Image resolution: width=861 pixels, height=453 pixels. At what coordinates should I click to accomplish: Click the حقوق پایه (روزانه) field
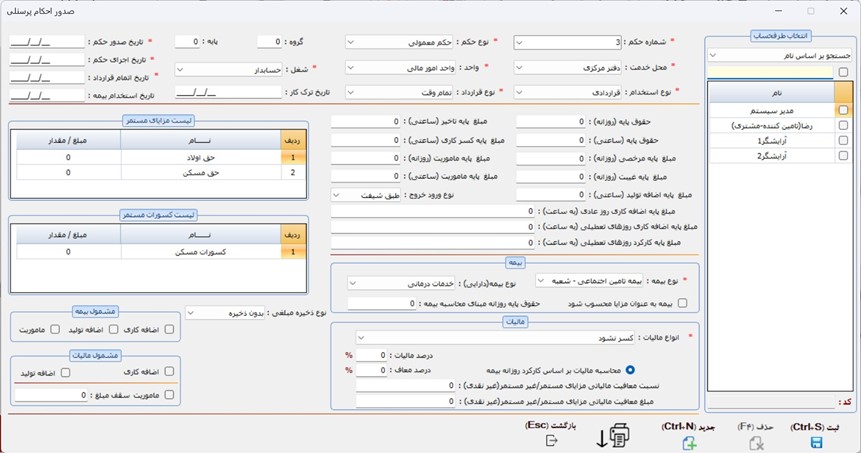pyautogui.click(x=551, y=122)
